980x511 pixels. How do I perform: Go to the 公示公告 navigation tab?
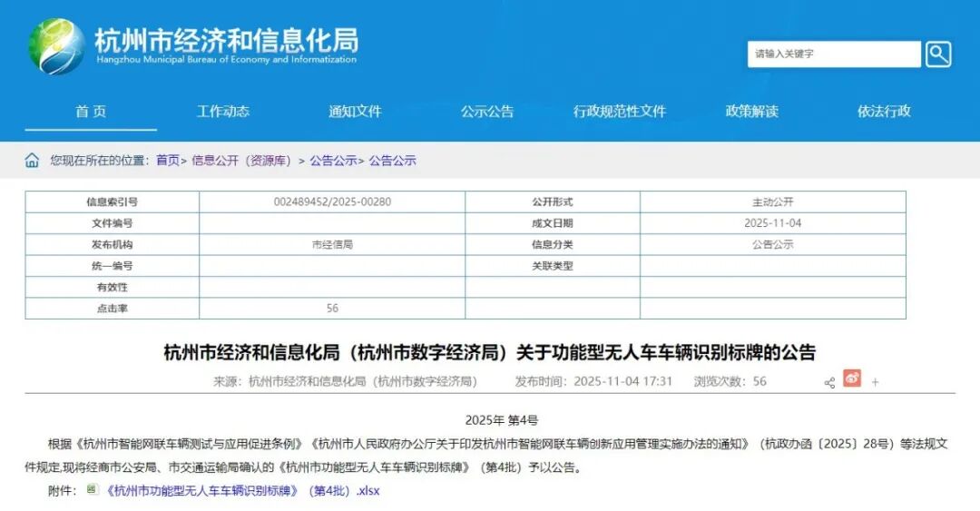(x=487, y=112)
